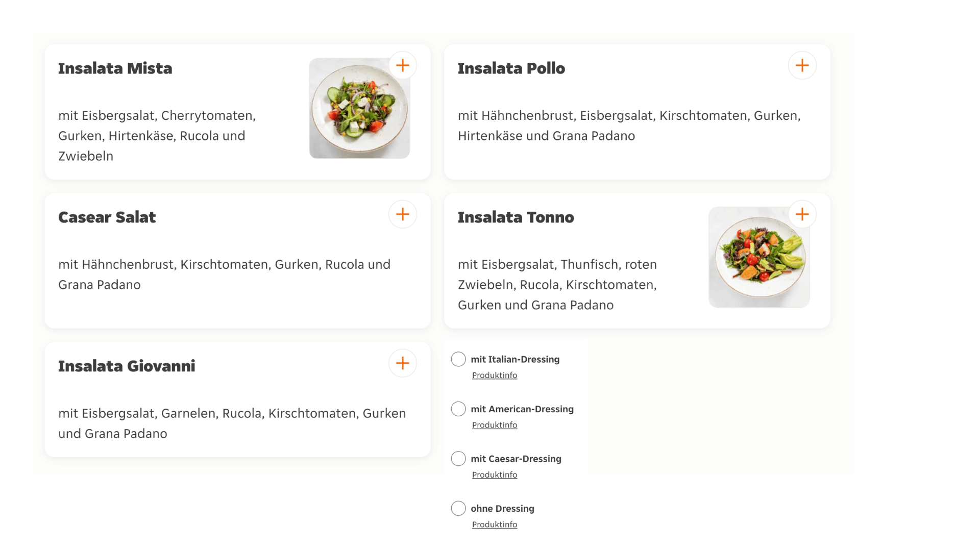The image size is (980, 551).
Task: Open the Insalata Tonno title
Action: pos(516,217)
